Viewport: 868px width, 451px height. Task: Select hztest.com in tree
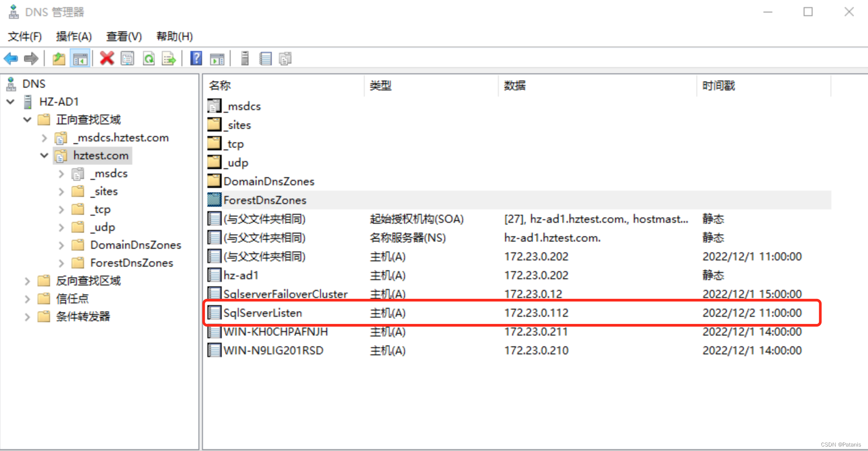(x=101, y=155)
